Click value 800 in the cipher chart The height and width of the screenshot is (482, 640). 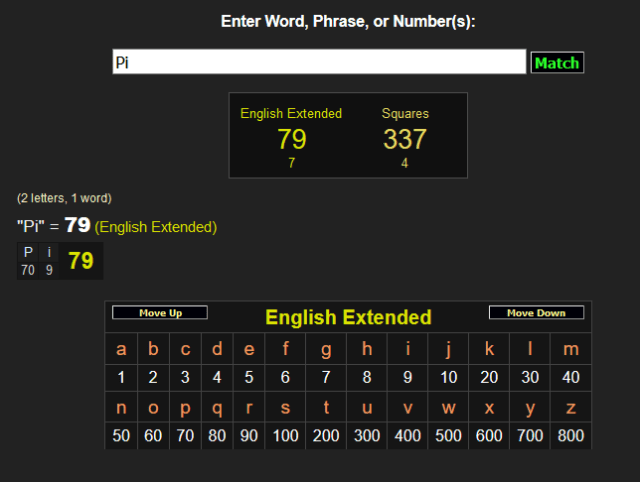tap(570, 436)
